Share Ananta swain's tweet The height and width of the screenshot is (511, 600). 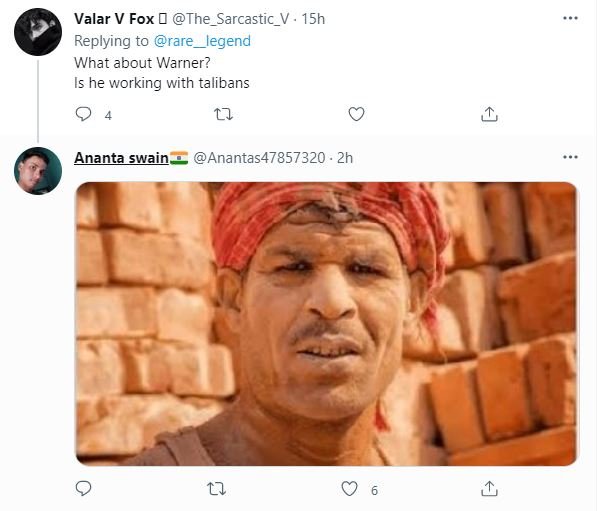point(489,489)
